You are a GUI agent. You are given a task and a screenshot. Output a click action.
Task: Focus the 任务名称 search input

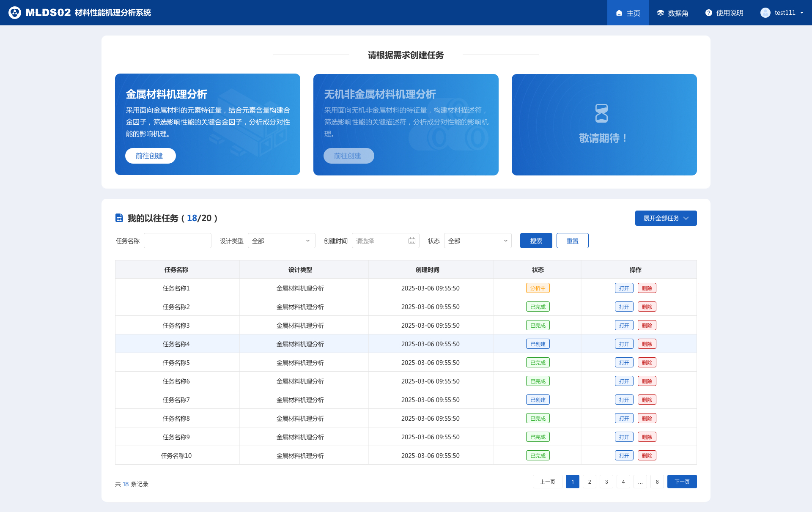click(177, 241)
